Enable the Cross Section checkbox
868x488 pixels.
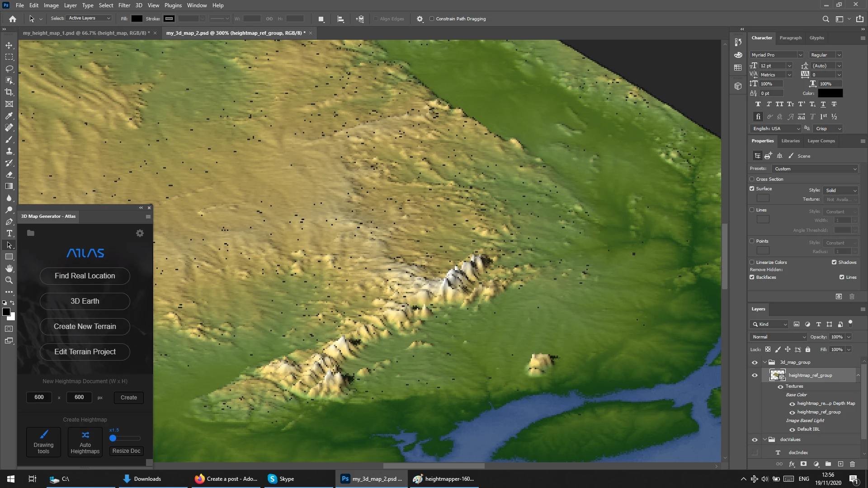tap(752, 179)
